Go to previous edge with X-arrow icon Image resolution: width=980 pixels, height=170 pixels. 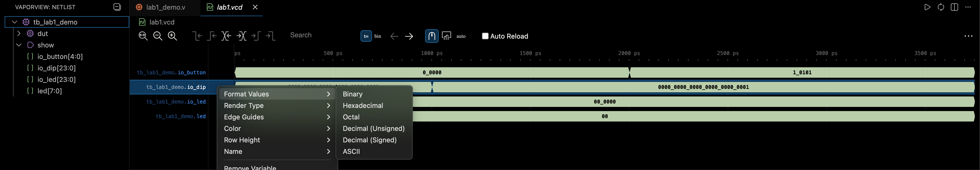tap(226, 36)
